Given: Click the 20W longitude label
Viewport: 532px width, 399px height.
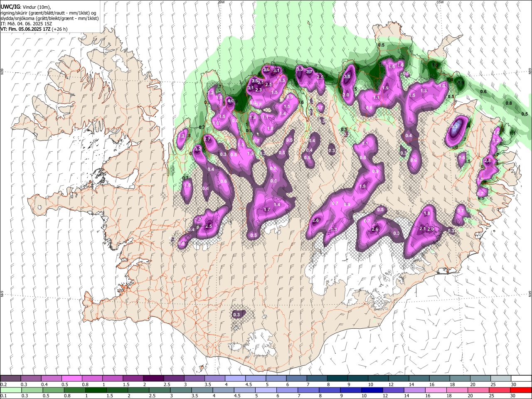Looking at the screenshot, I should click(221, 2).
